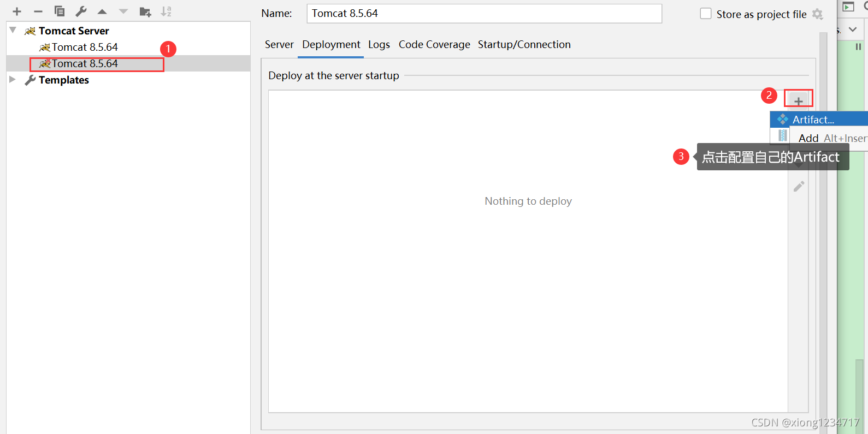Choose Artifact... from the popup menu

[819, 119]
